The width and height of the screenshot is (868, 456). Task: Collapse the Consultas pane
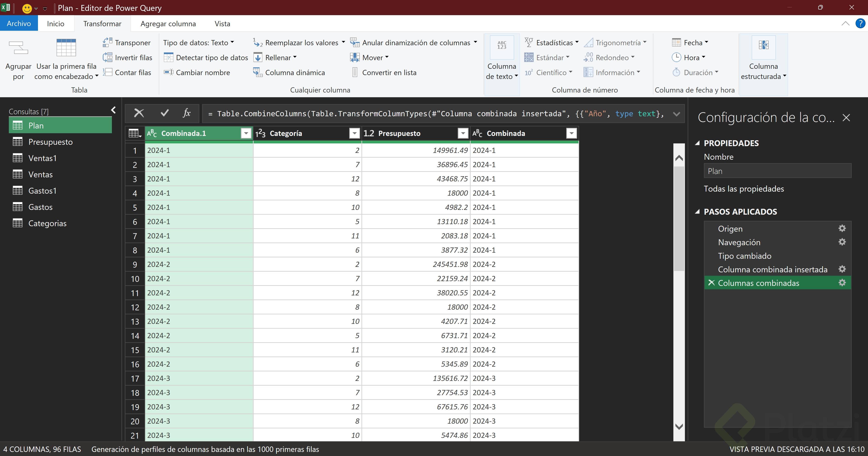coord(113,110)
